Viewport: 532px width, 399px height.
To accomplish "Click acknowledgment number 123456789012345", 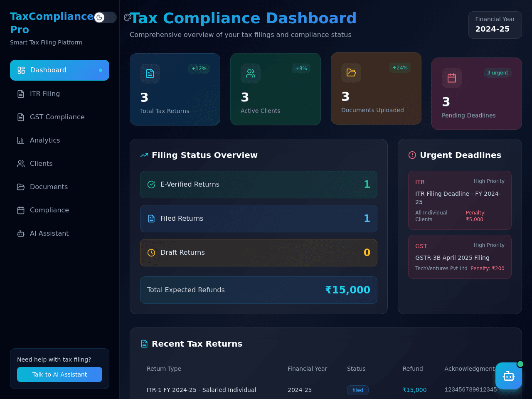I will point(470,390).
